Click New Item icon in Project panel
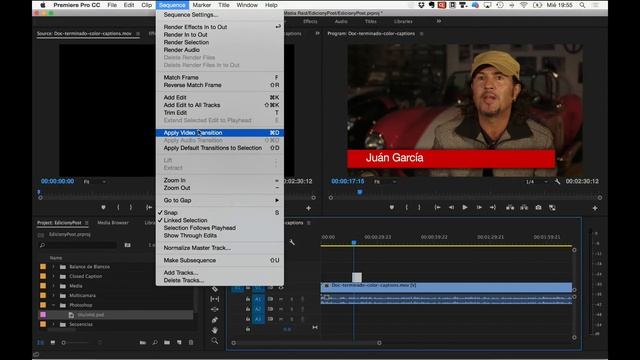 click(179, 342)
